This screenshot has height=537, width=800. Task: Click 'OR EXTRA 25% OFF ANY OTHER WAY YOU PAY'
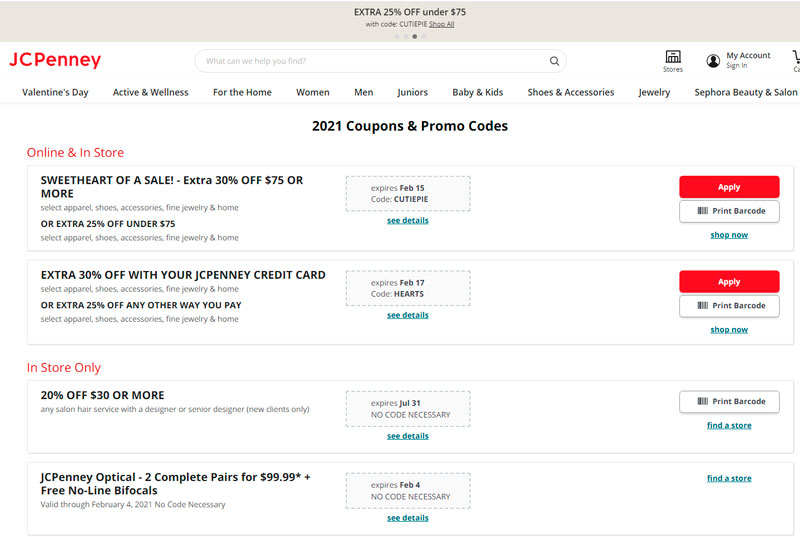click(x=141, y=305)
